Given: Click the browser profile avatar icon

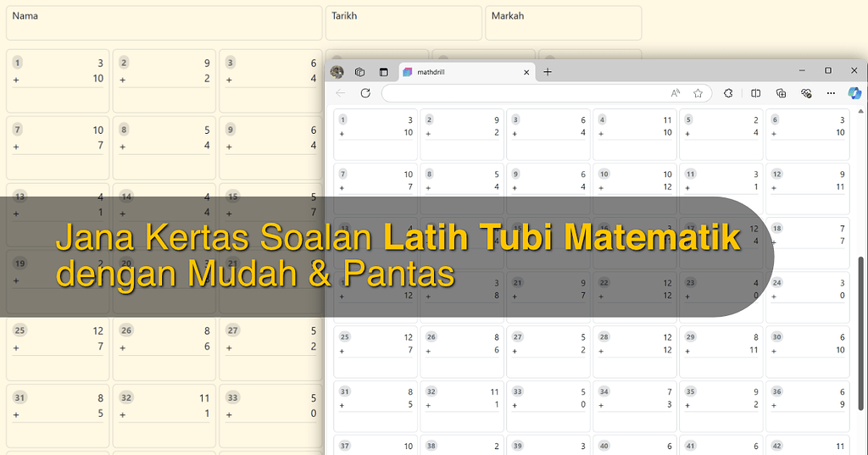Looking at the screenshot, I should pos(337,72).
